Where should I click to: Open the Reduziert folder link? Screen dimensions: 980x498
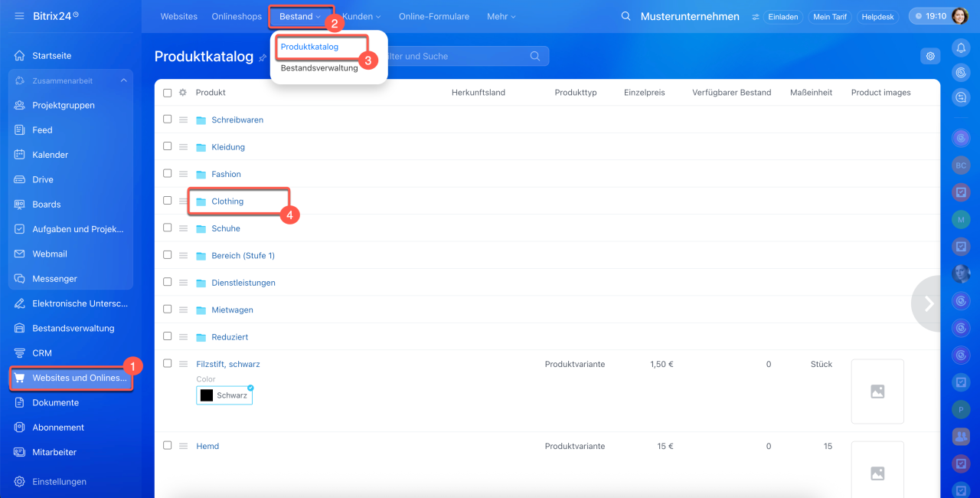(x=230, y=337)
